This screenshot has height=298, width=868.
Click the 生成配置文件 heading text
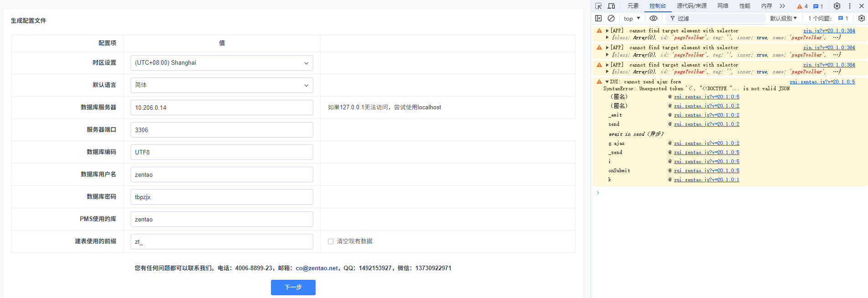click(x=28, y=21)
